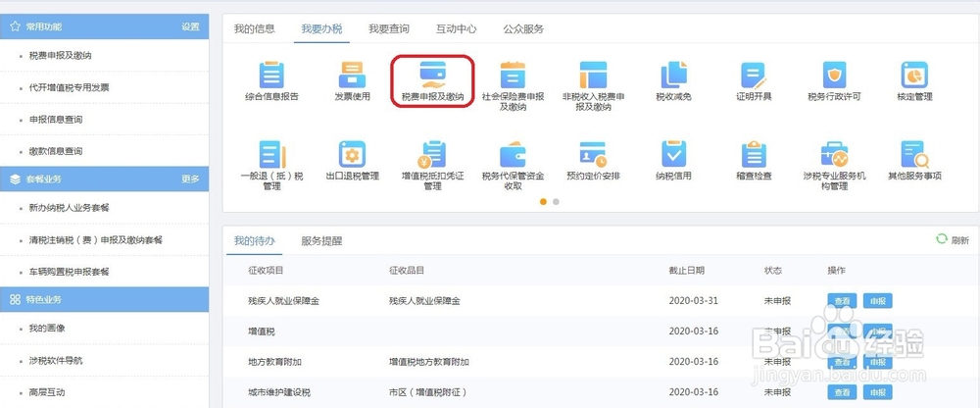
Task: Open 高层互动 in sidebar
Action: (x=47, y=392)
